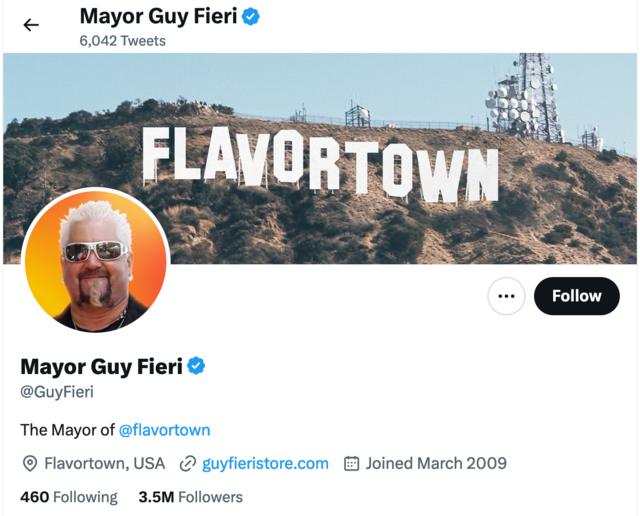Open the three-dot more options menu
This screenshot has height=516, width=640.
[x=506, y=296]
